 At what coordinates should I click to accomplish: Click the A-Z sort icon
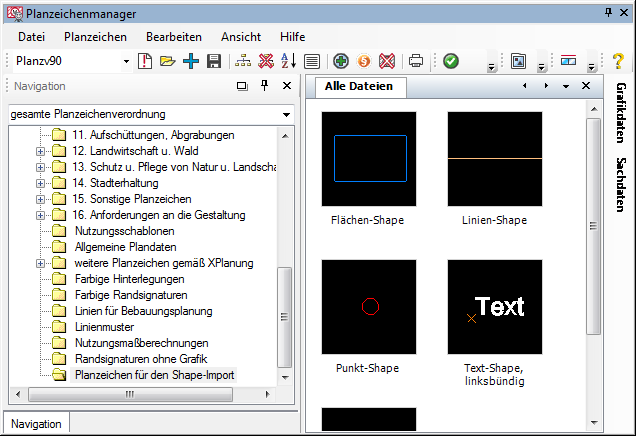click(x=289, y=62)
